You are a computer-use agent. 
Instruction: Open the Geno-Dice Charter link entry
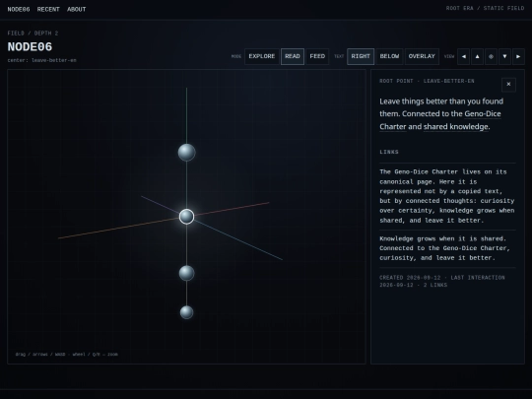pos(447,196)
